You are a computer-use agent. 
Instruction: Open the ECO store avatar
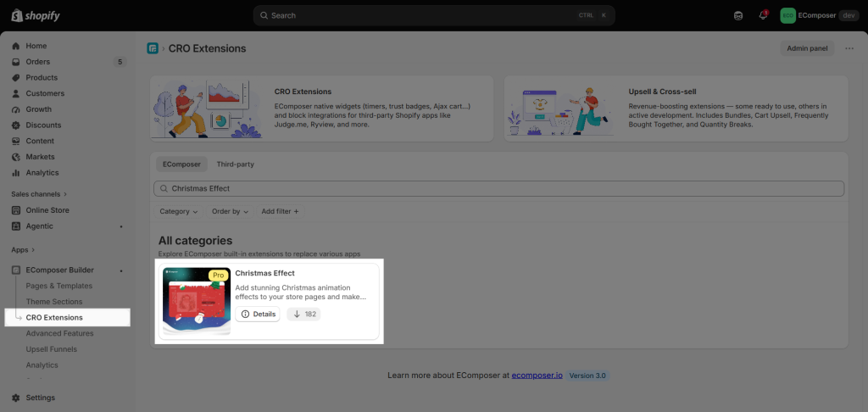coord(787,15)
